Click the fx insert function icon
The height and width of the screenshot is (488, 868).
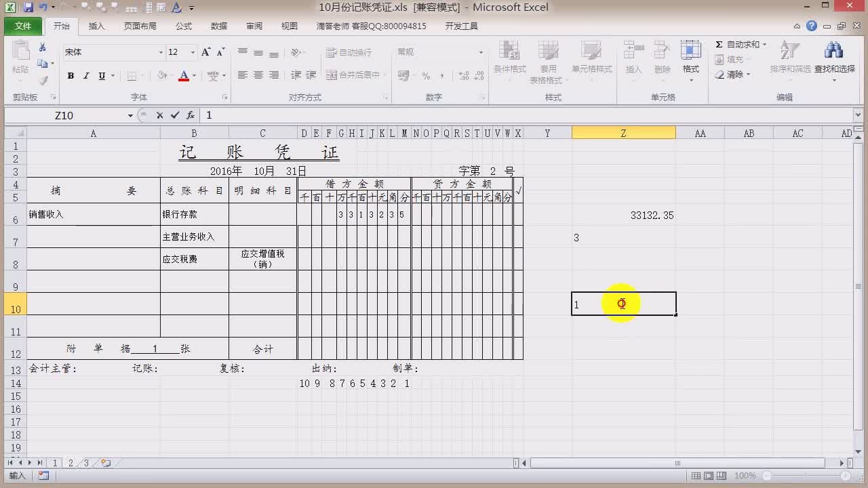click(x=191, y=116)
